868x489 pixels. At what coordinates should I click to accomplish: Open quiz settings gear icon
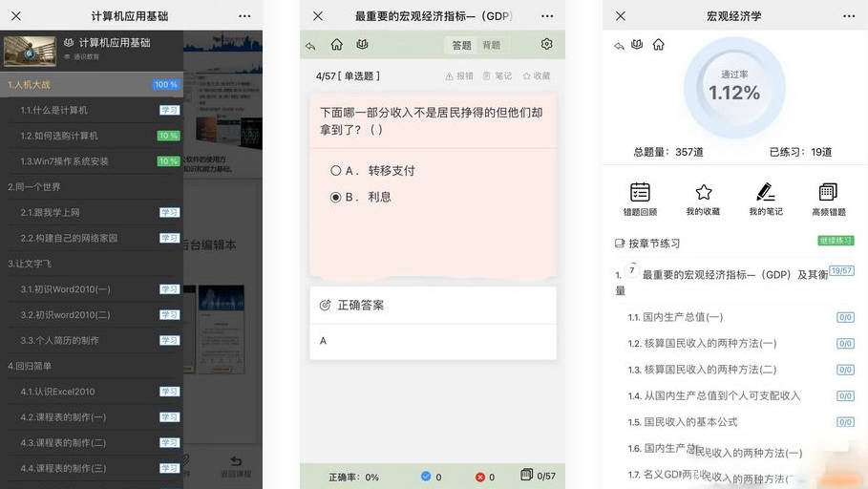pyautogui.click(x=546, y=44)
